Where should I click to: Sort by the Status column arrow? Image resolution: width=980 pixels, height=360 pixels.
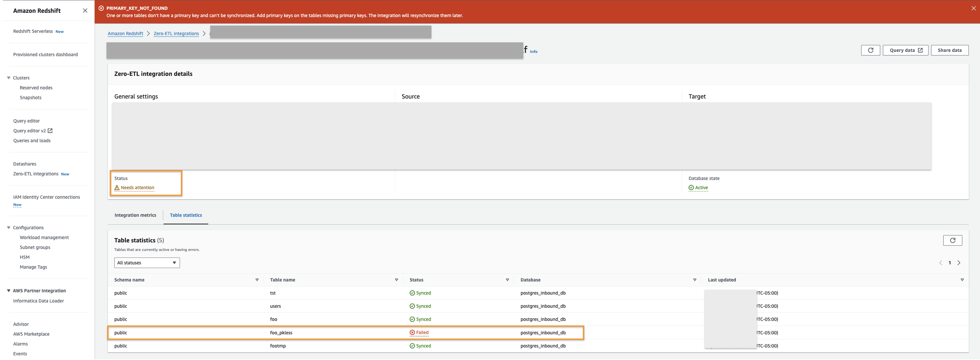coord(507,280)
